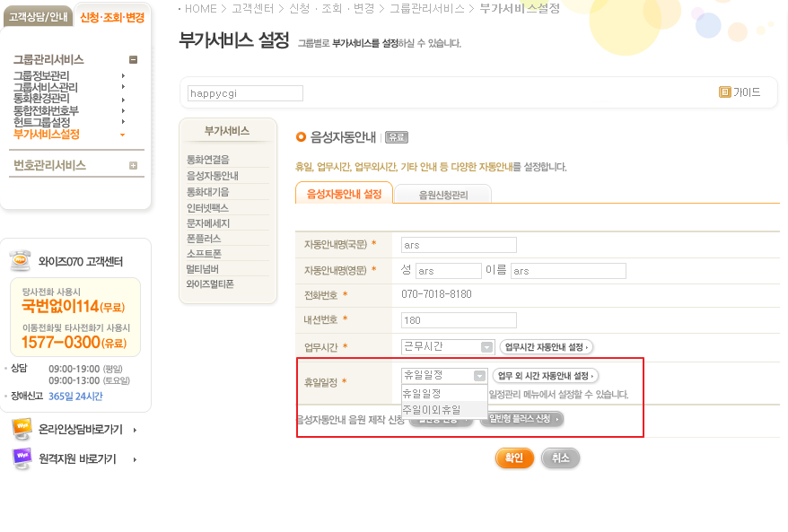
Task: Switch to the 음원신청관리 tab
Action: coord(442,194)
